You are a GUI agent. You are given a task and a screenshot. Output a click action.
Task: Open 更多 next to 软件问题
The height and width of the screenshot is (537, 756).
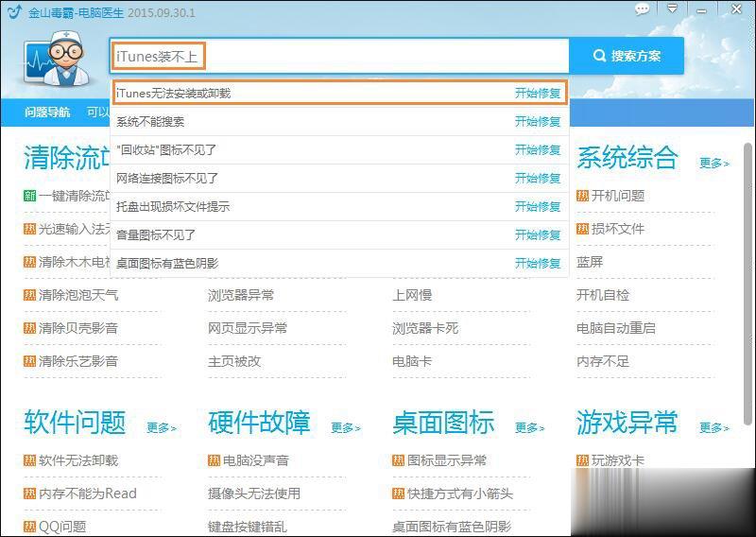[161, 427]
